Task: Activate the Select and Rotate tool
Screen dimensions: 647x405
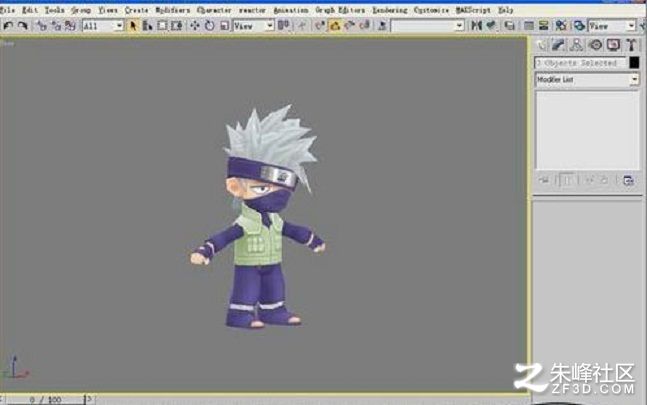Action: click(210, 26)
